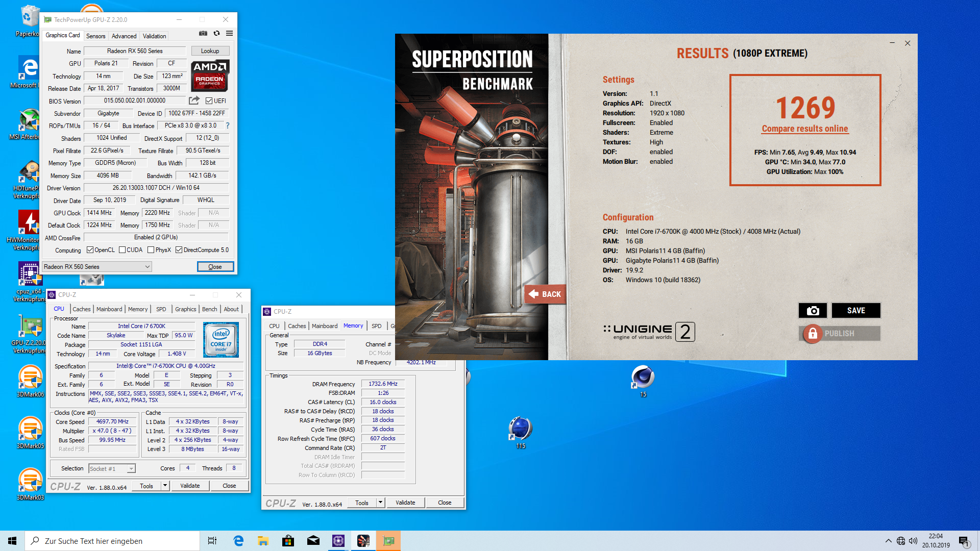Click Validate in the CPU-Z CPU window
This screenshot has width=980, height=551.
(190, 486)
